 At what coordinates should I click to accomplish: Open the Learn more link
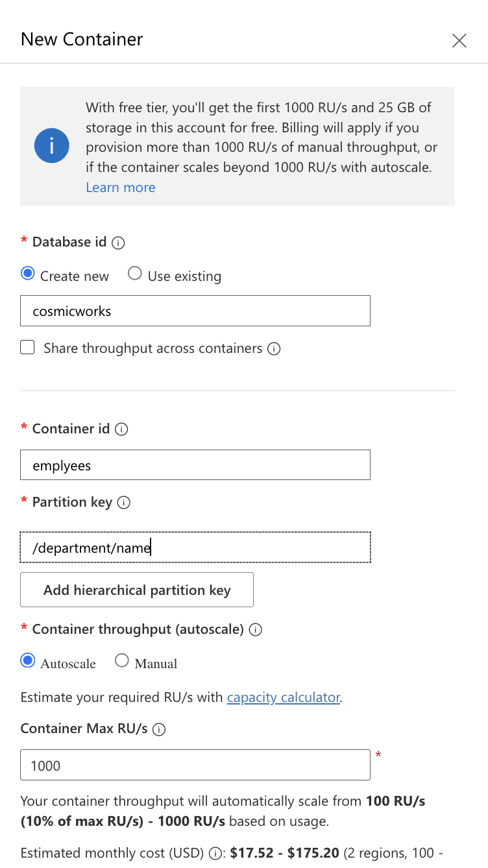click(x=121, y=187)
